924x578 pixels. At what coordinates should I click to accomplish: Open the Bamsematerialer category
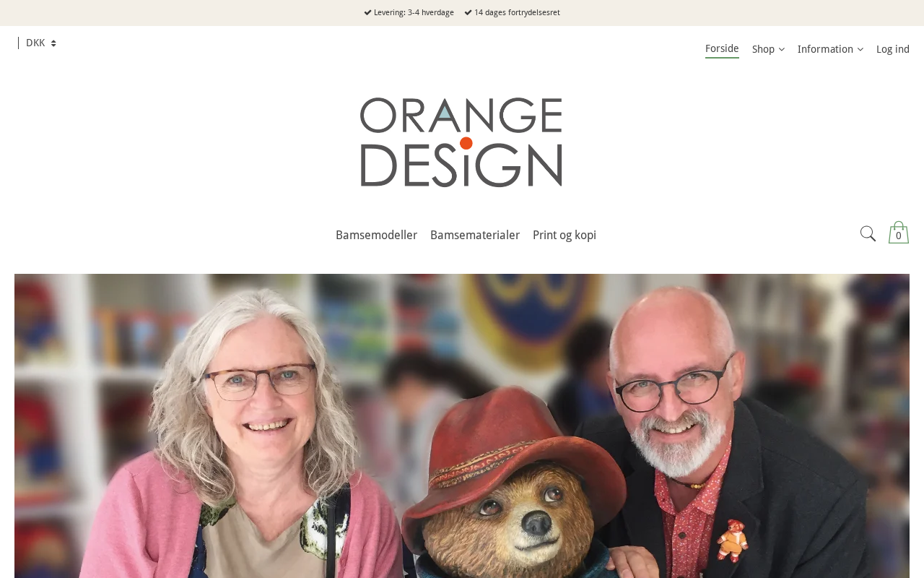[x=475, y=236]
